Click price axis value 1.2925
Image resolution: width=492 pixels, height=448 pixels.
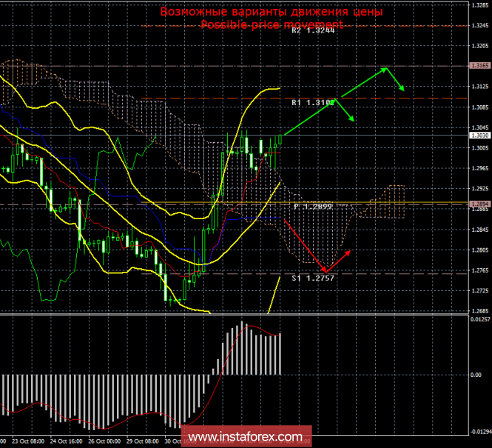coord(480,189)
